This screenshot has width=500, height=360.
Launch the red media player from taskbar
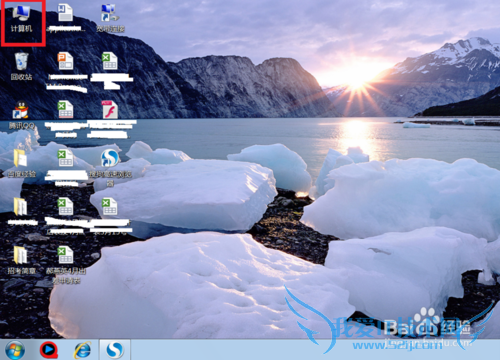tap(49, 350)
